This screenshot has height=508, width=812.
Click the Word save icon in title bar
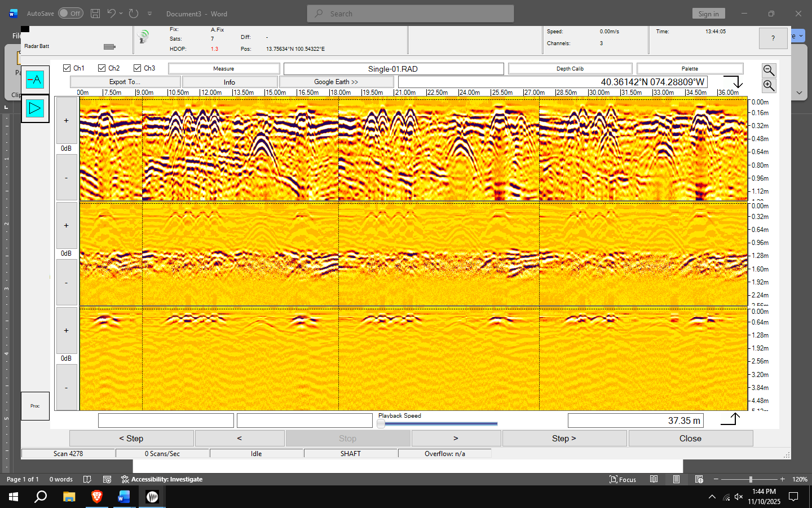95,14
